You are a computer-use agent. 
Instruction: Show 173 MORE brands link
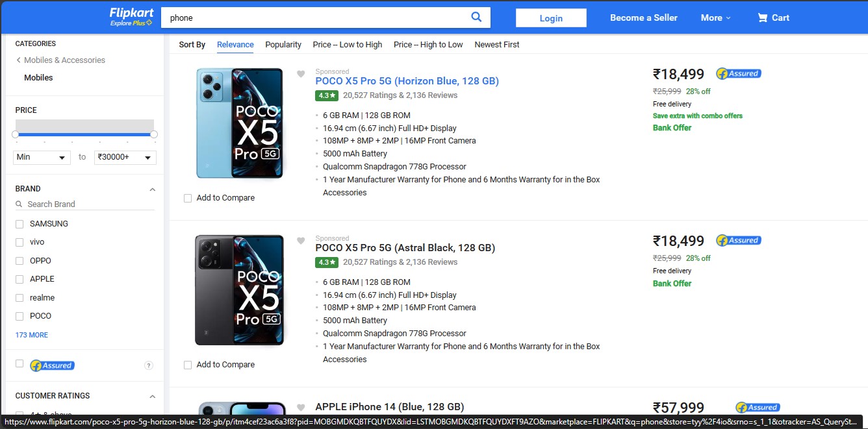click(32, 335)
